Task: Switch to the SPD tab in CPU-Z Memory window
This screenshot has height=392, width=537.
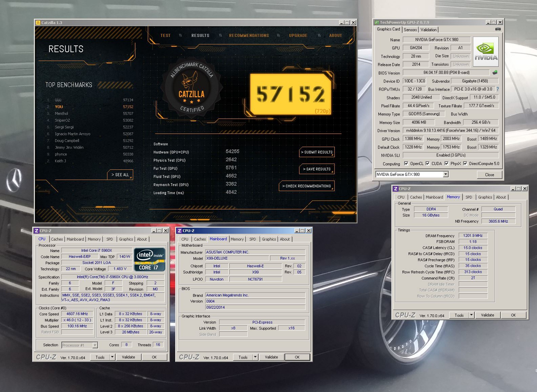Action: point(469,197)
